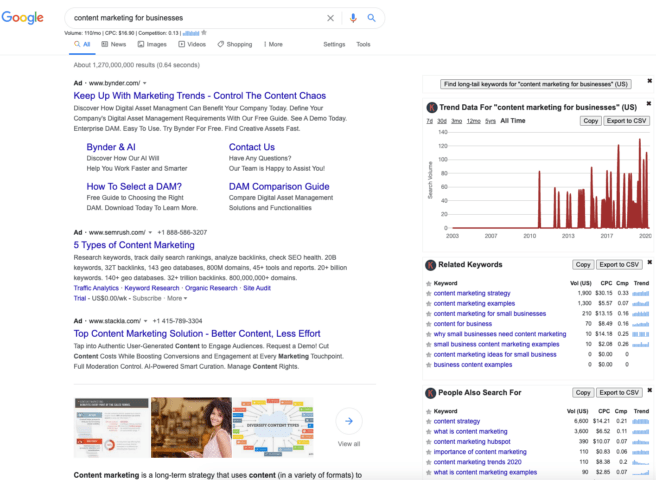Show the 5yrs trend range
The image size is (656, 480).
pyautogui.click(x=490, y=121)
